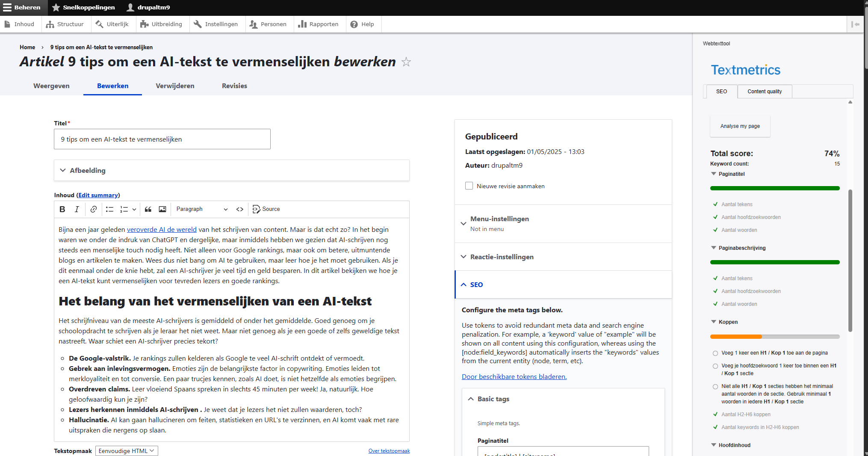Insert a link using the link icon

point(93,209)
